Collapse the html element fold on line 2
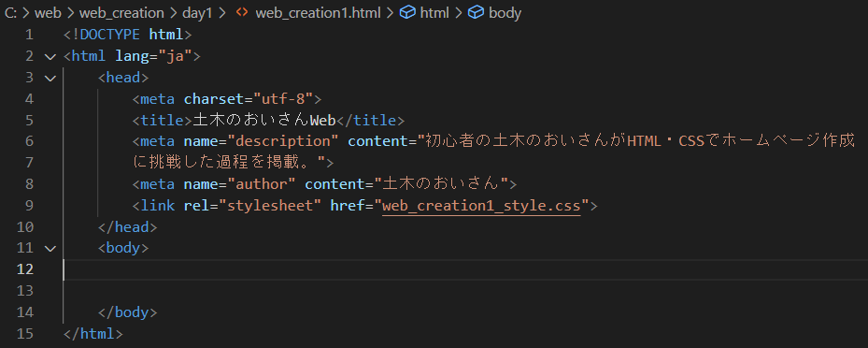The image size is (868, 348). pos(50,56)
